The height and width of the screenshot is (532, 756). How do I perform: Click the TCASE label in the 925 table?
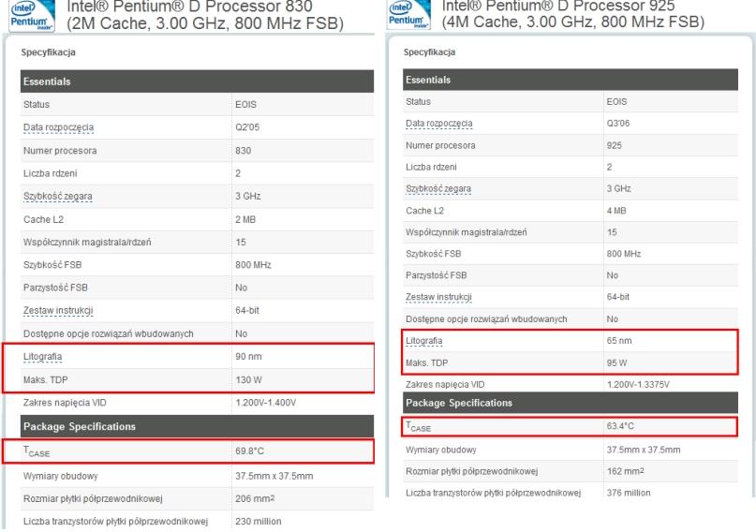418,426
